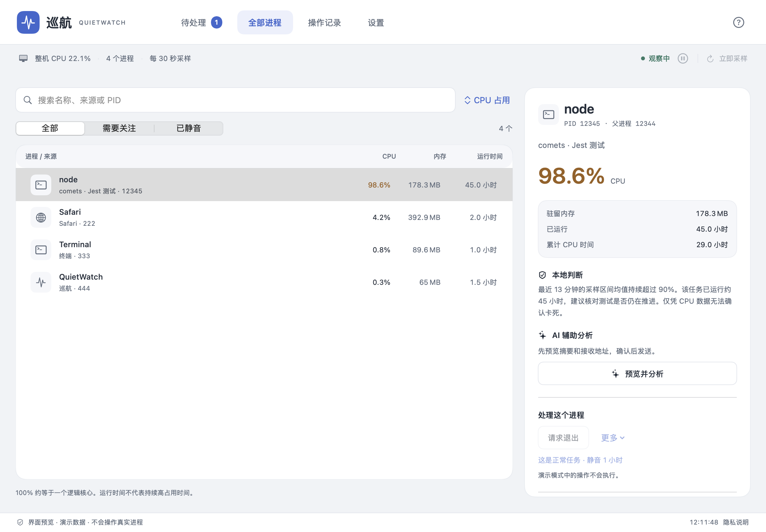Open the 设置 tab
Viewport: 766px width, 532px height.
tap(376, 22)
